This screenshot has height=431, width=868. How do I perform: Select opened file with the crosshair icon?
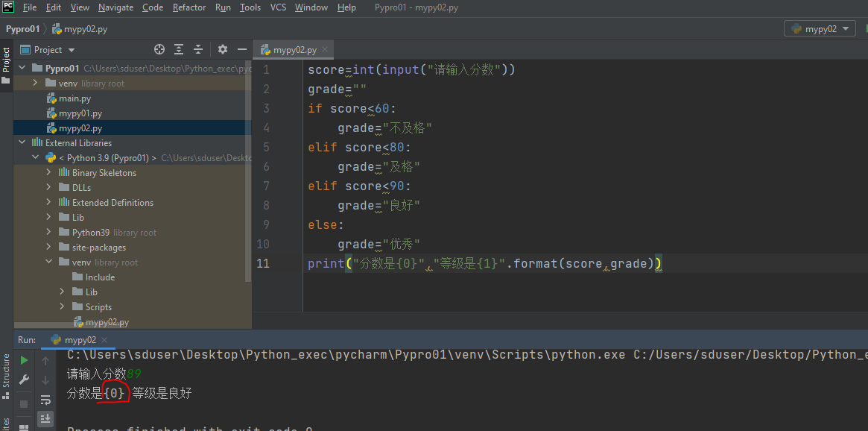(x=159, y=49)
